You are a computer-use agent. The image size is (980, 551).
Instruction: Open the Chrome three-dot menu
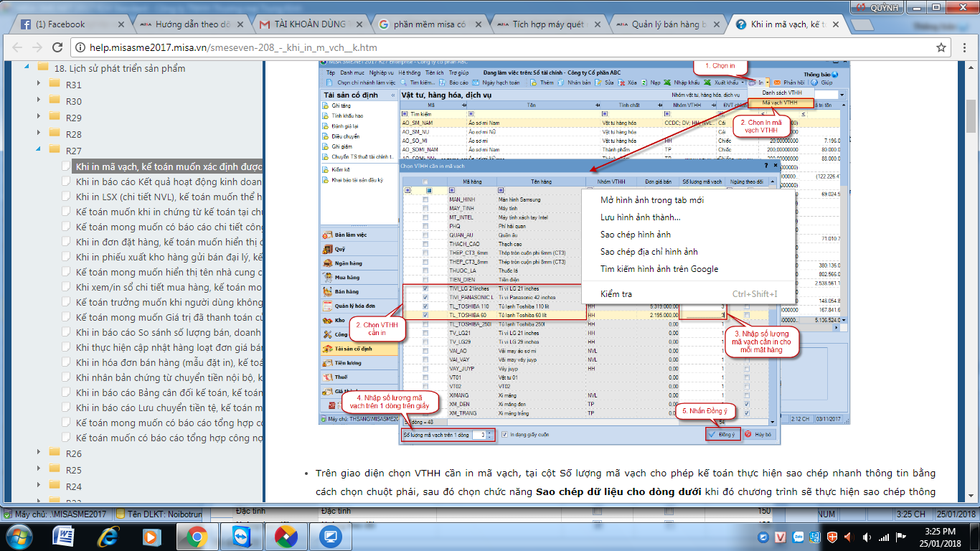point(964,48)
